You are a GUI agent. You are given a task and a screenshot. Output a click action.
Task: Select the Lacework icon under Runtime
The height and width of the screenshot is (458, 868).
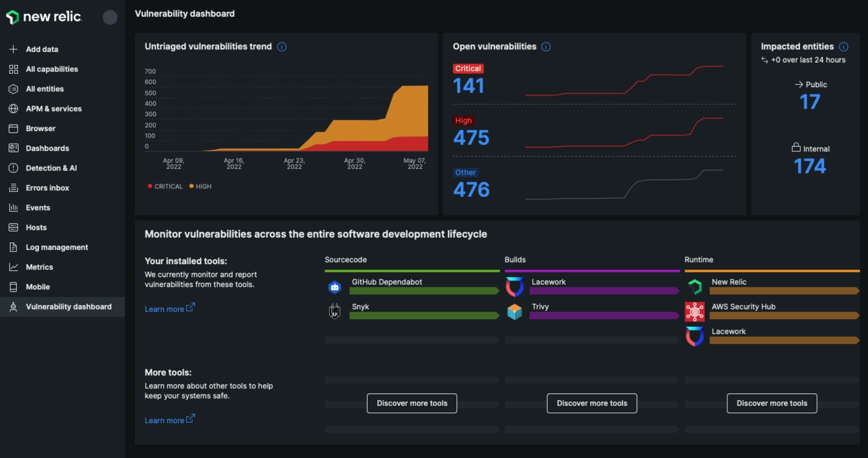[x=695, y=336]
